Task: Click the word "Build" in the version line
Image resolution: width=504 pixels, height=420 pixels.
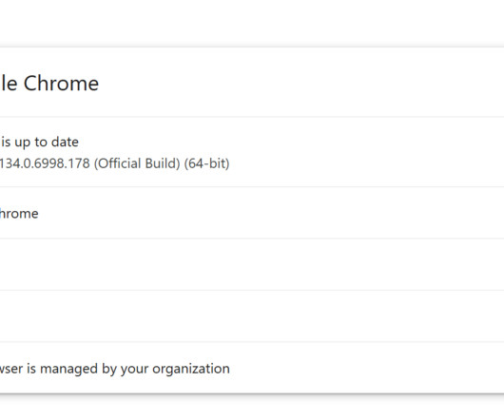Action: point(162,163)
